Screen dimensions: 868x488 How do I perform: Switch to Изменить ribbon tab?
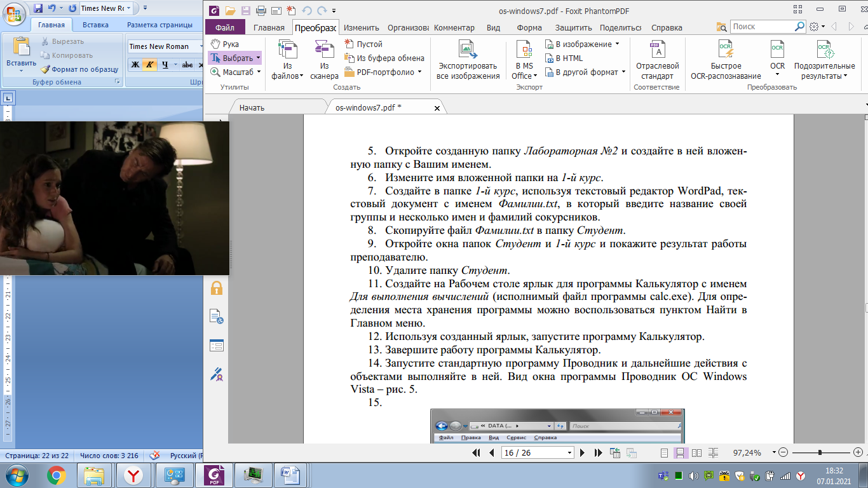pos(362,27)
